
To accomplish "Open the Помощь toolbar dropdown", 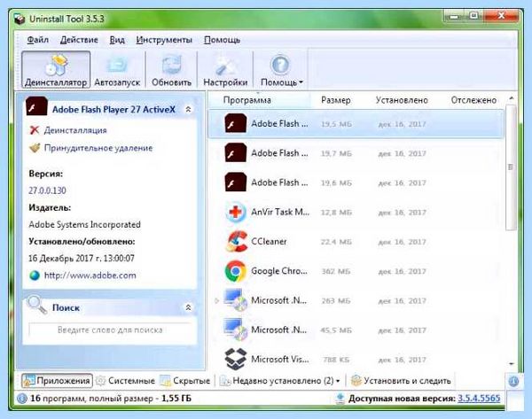I will pyautogui.click(x=281, y=69).
